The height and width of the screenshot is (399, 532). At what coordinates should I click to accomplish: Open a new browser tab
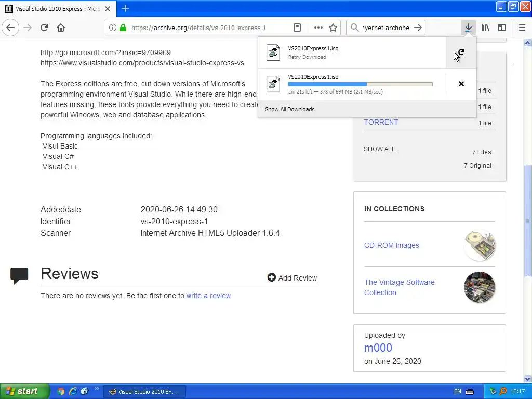pos(125,8)
